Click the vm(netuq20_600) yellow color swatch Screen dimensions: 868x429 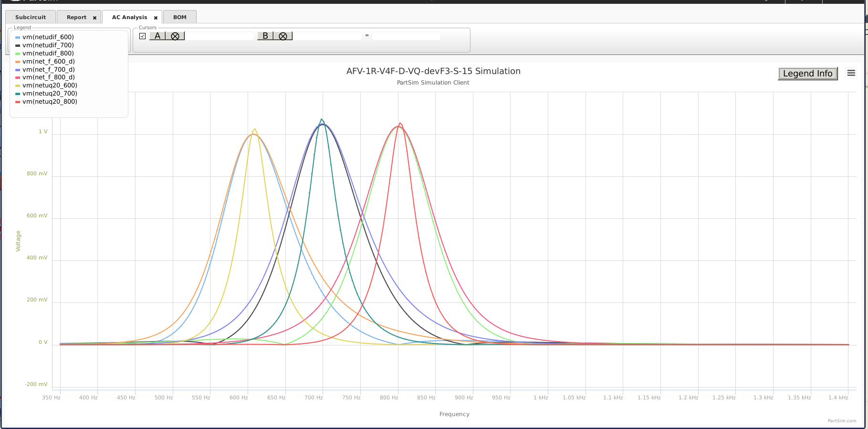click(18, 86)
